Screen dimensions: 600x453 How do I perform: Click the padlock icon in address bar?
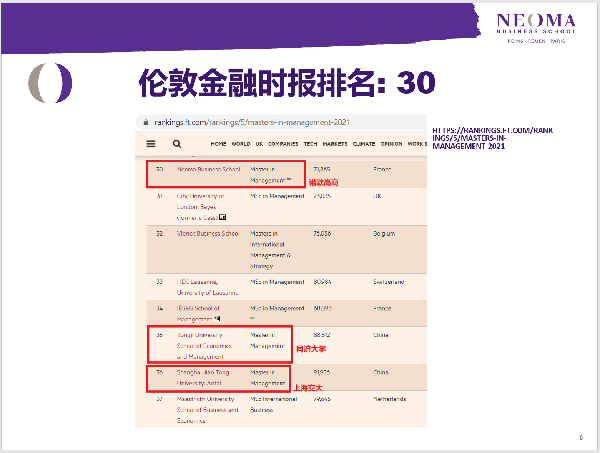[x=146, y=122]
